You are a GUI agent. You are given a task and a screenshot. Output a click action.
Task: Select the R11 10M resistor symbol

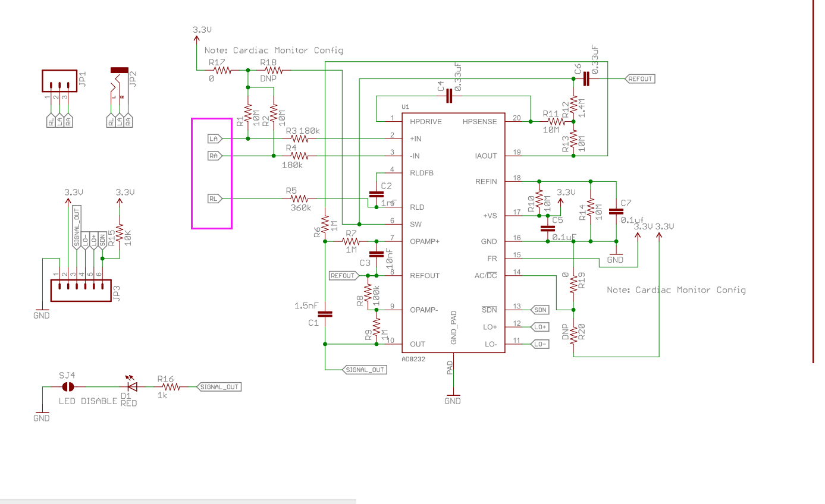click(556, 121)
